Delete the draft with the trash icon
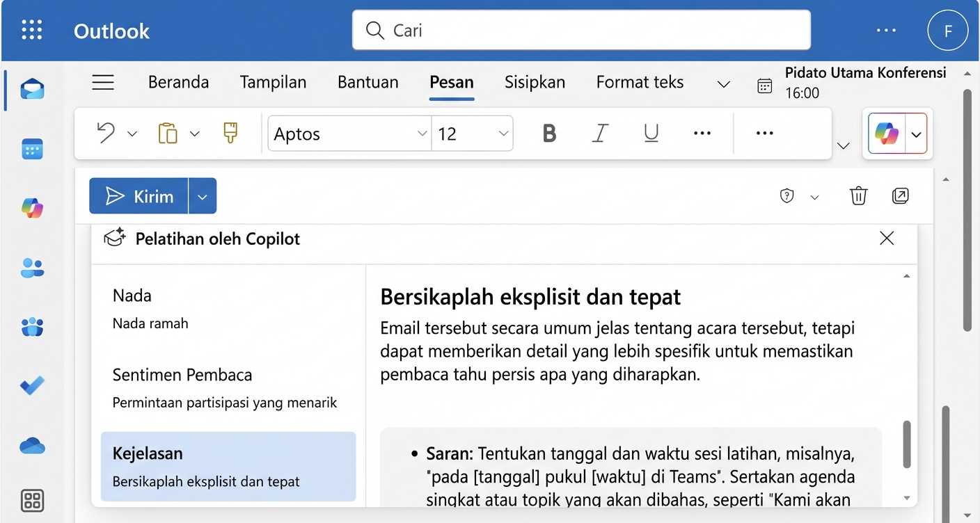 858,195
